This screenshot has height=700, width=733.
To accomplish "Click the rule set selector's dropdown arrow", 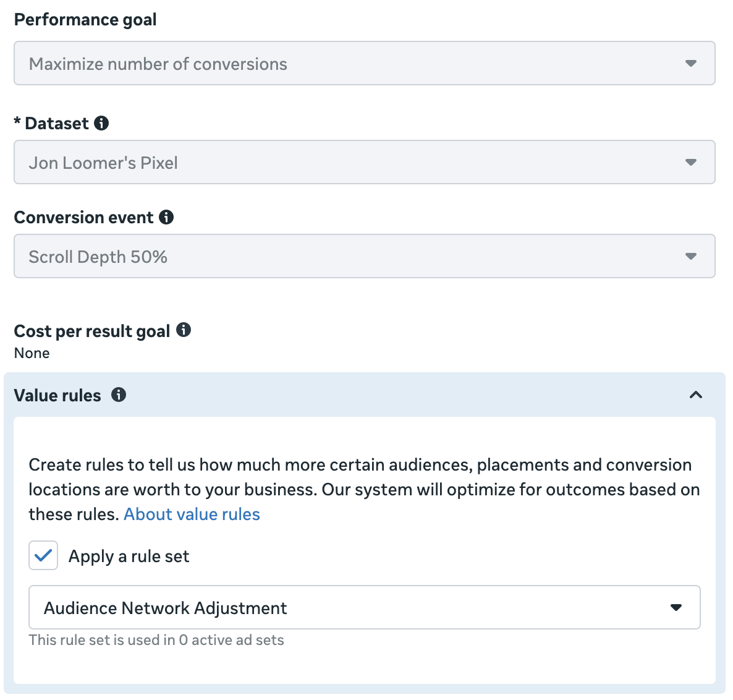I will (x=676, y=607).
